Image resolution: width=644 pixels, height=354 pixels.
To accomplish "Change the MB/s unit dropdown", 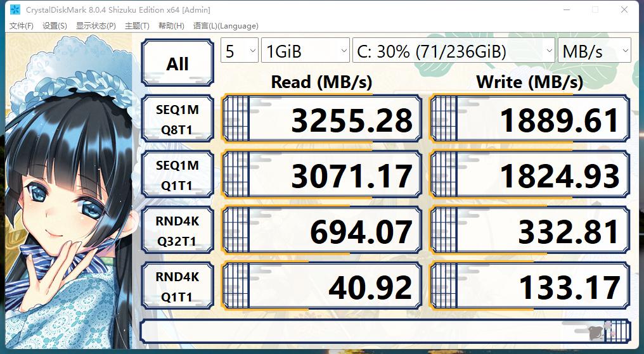I will (x=594, y=51).
